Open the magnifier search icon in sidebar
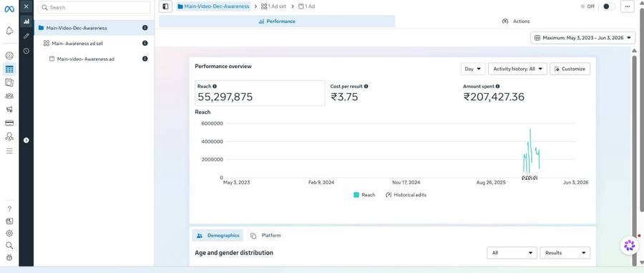The width and height of the screenshot is (644, 273). [x=9, y=246]
